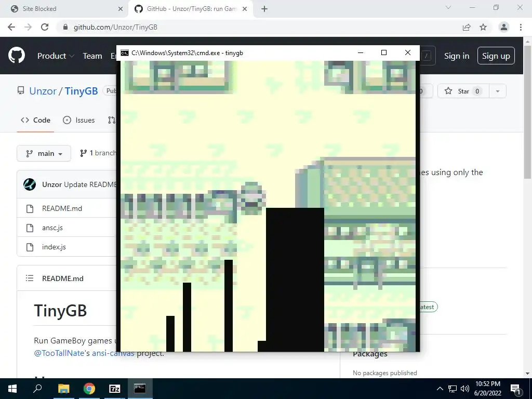Viewport: 532px width, 399px height.
Task: Go forward in Chrome history
Action: [28, 27]
